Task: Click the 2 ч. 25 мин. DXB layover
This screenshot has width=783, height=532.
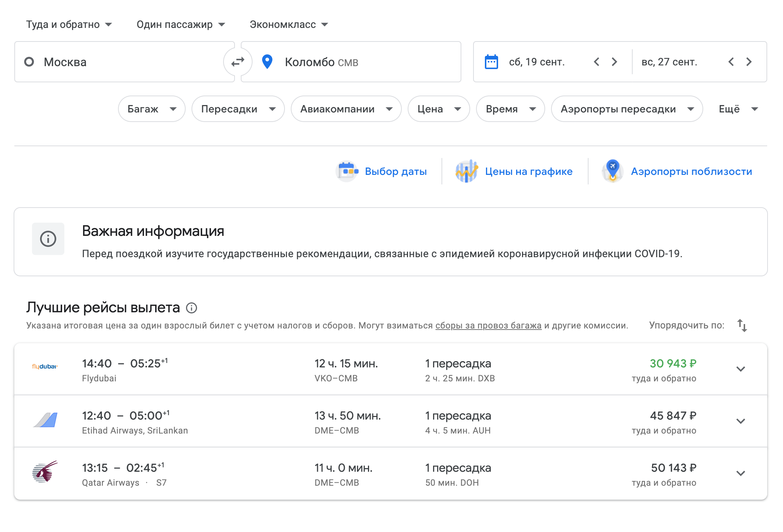Action: click(460, 378)
